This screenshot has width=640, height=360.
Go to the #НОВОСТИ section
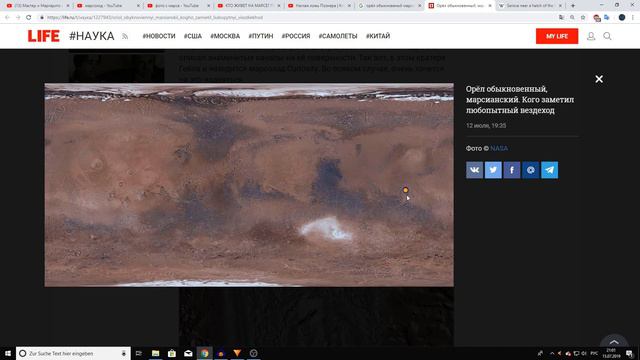[x=159, y=36]
